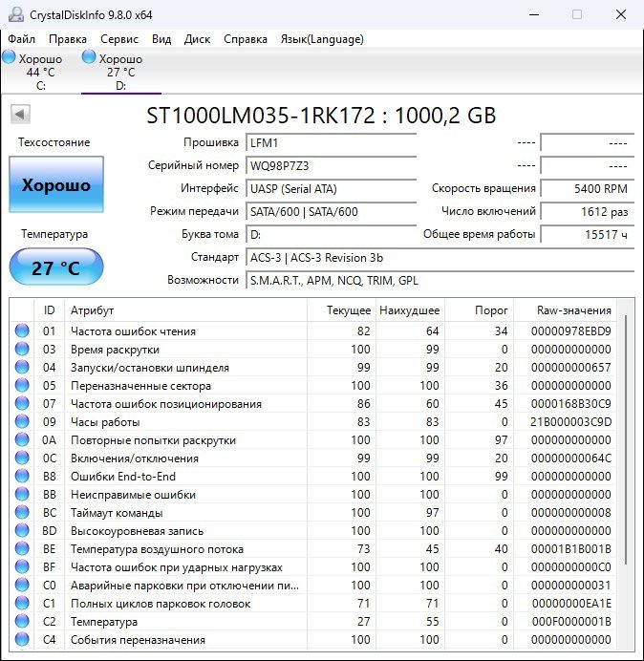Click the CrystalDiskInfo app icon in title bar
This screenshot has width=644, height=661.
pos(16,14)
